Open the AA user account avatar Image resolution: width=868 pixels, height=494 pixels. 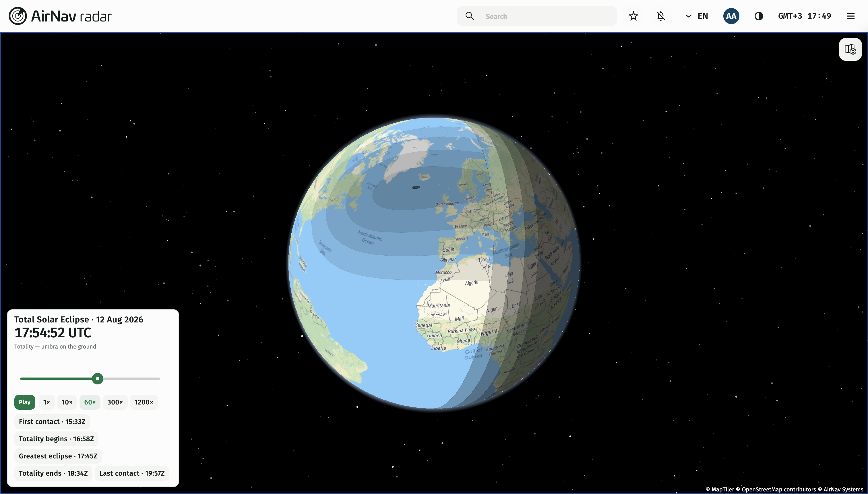pyautogui.click(x=731, y=16)
